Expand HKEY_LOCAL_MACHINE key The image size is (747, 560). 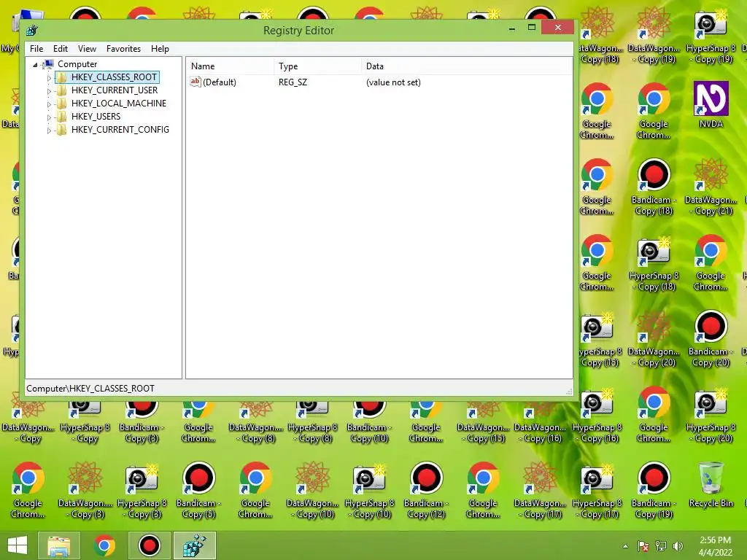coord(49,104)
